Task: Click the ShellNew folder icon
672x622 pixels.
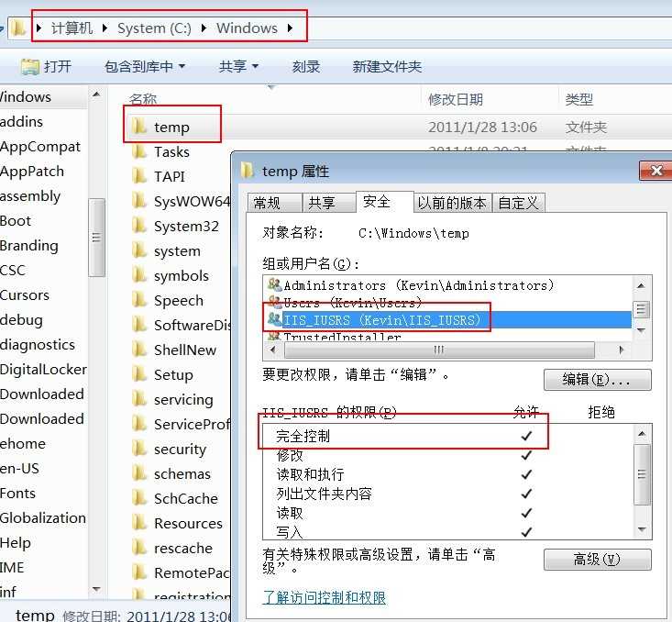Action: coord(139,350)
